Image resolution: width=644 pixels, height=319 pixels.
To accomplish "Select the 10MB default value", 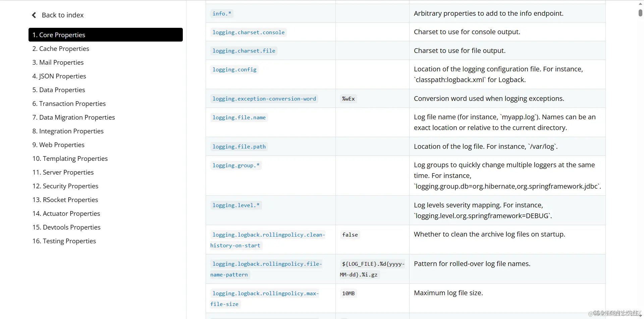I will pos(348,293).
